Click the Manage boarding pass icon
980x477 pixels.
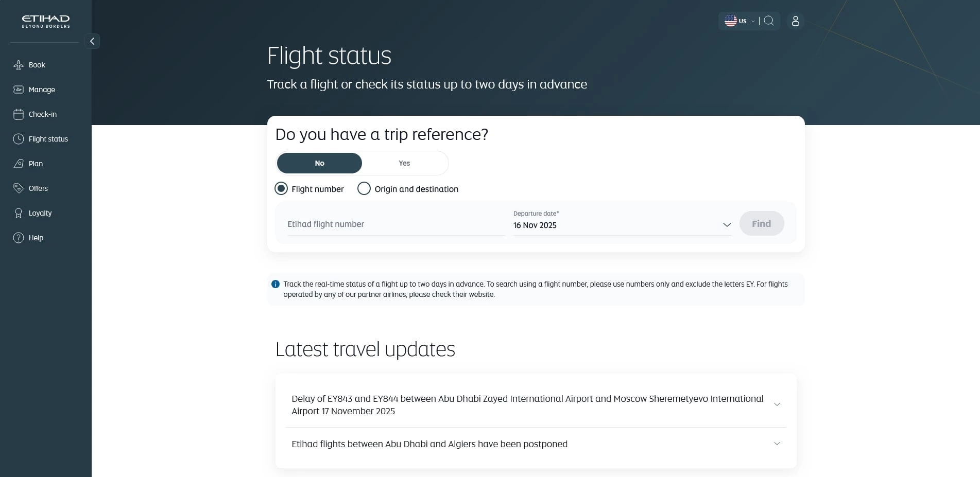click(x=19, y=90)
